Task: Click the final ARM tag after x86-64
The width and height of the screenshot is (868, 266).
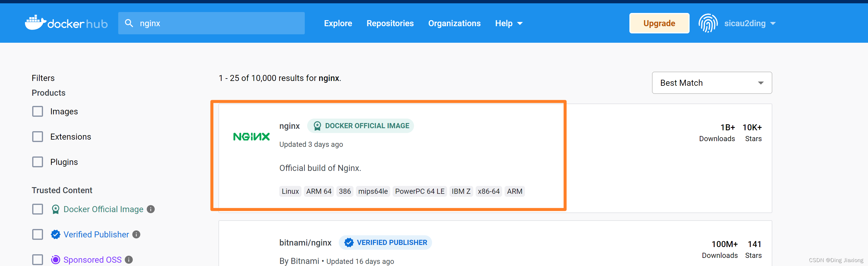Action: tap(514, 191)
